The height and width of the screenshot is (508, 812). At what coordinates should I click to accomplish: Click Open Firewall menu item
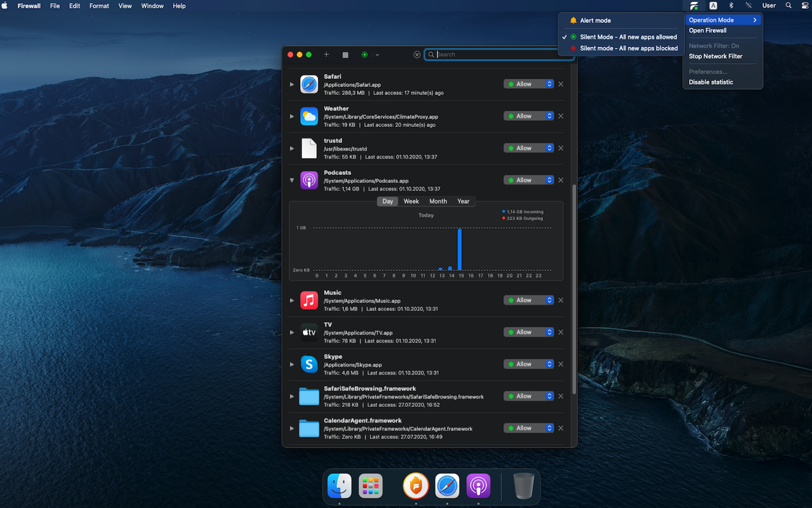point(723,30)
